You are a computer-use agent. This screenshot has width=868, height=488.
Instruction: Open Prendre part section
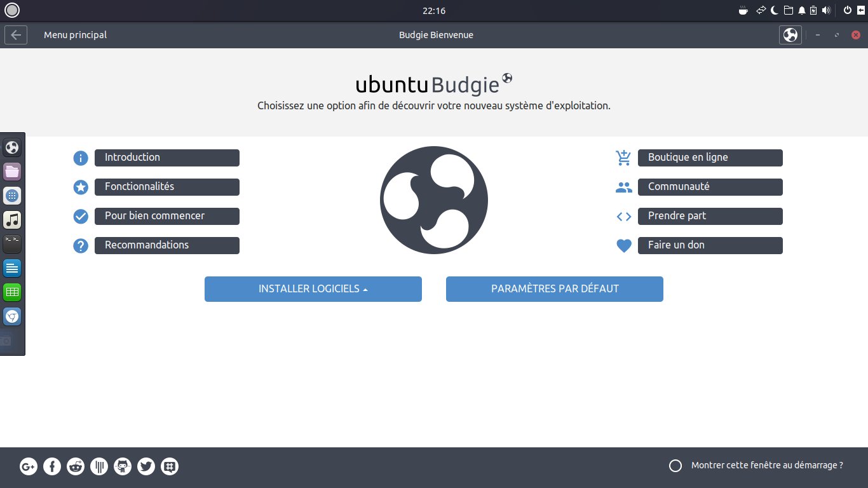(x=710, y=216)
